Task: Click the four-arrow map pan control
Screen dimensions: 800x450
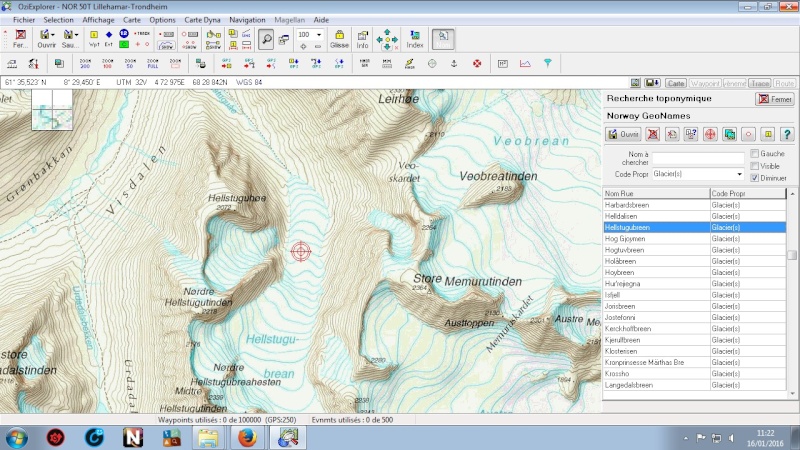Action: click(x=387, y=39)
